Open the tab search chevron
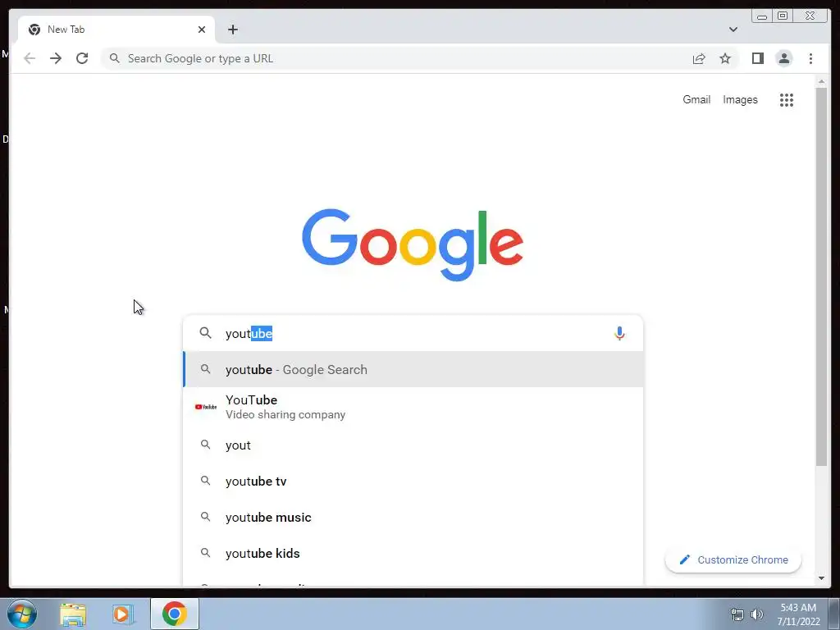Image resolution: width=840 pixels, height=630 pixels. 733,30
